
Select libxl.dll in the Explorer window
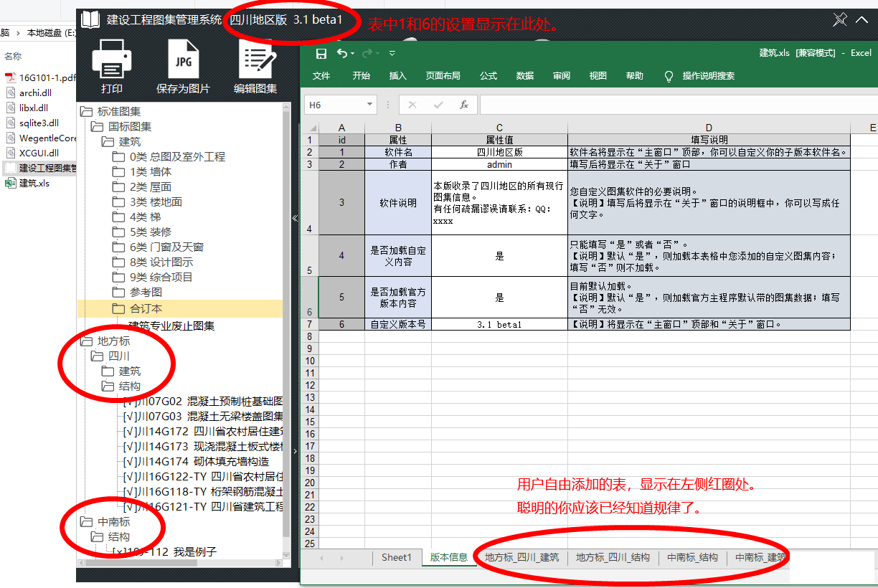(x=27, y=108)
